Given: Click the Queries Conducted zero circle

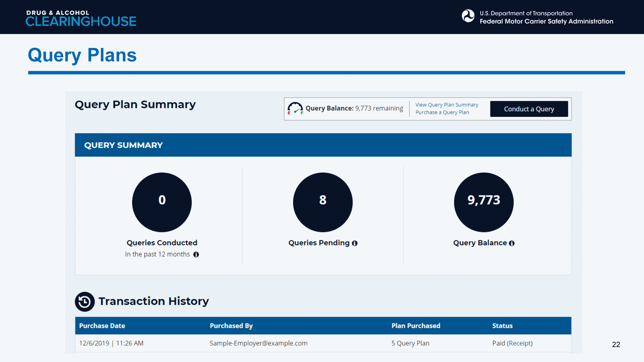Looking at the screenshot, I should click(162, 202).
